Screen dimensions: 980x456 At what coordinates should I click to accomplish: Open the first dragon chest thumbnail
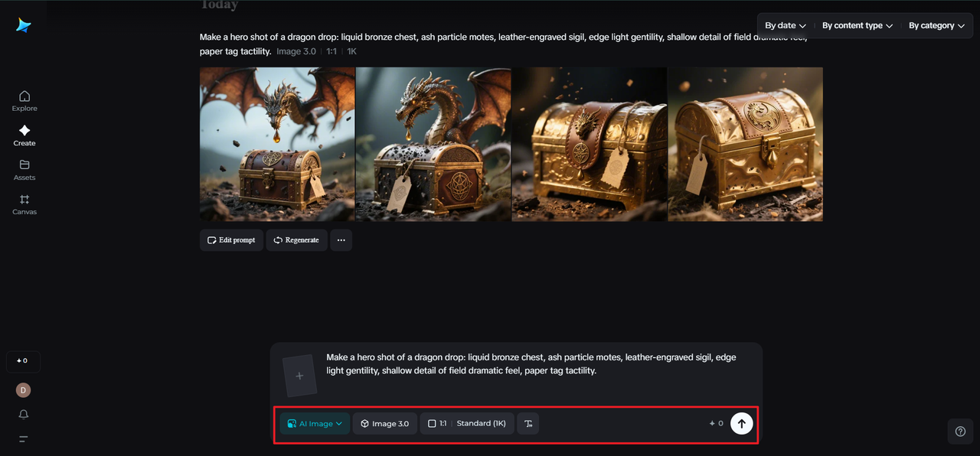277,144
